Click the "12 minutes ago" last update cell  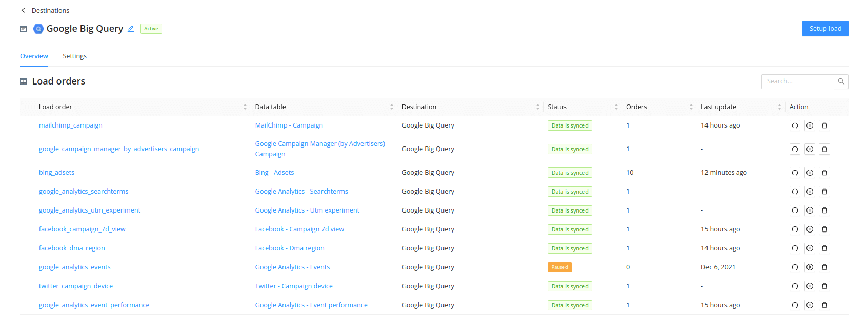tap(724, 173)
